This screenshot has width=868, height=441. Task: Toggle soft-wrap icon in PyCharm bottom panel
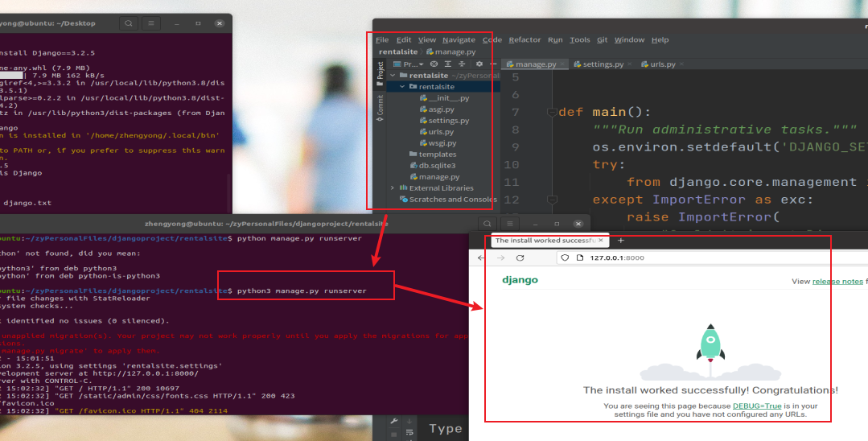tap(409, 433)
